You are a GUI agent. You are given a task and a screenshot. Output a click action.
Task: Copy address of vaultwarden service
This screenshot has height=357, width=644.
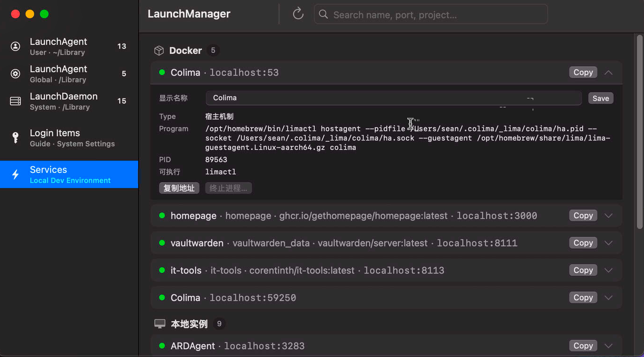pos(583,243)
